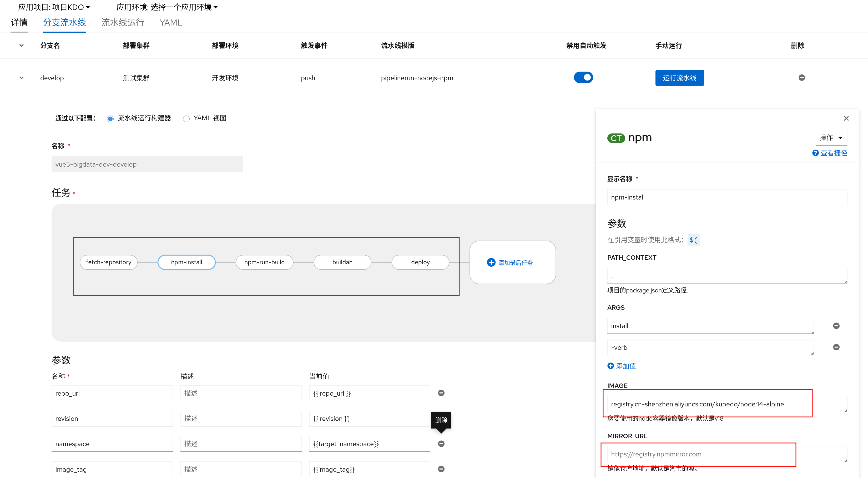868x478 pixels.
Task: Remove the install argument value
Action: [836, 326]
